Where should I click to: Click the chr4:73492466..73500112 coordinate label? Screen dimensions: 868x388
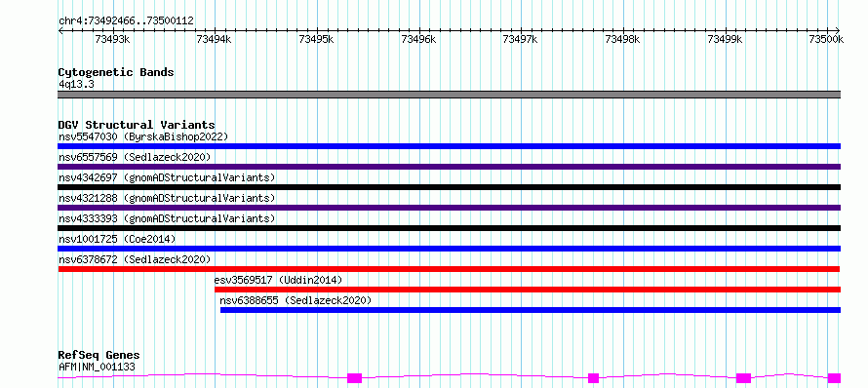(x=126, y=20)
